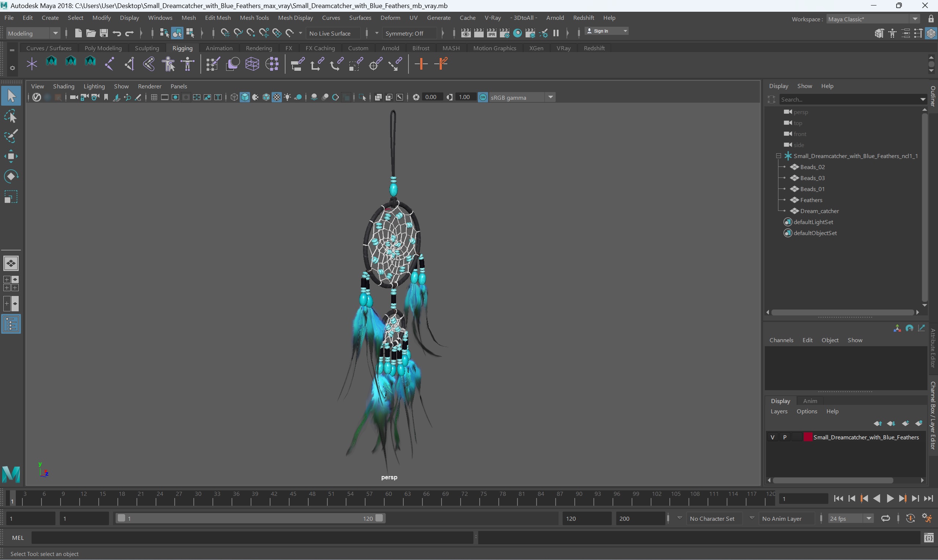Screen dimensions: 938x560
Task: Click the time range slider bar
Action: (x=250, y=519)
